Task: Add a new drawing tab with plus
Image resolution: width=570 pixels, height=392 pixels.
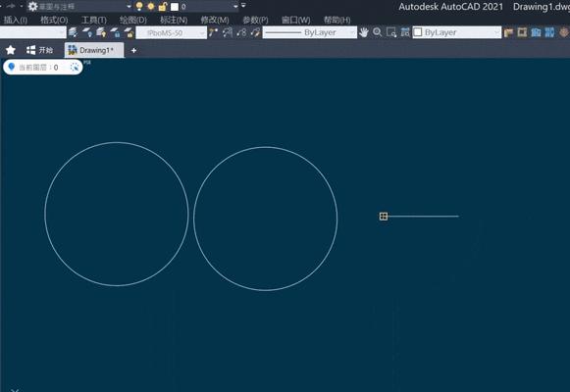Action: click(133, 50)
